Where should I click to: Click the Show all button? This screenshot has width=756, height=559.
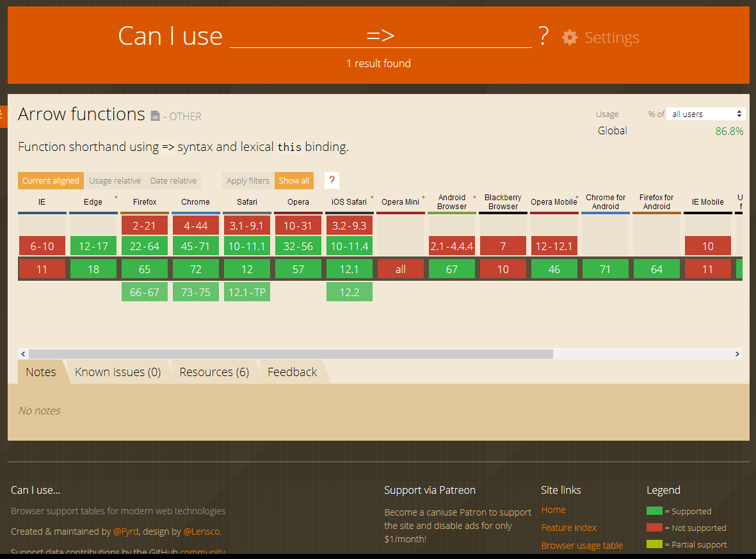pos(294,181)
